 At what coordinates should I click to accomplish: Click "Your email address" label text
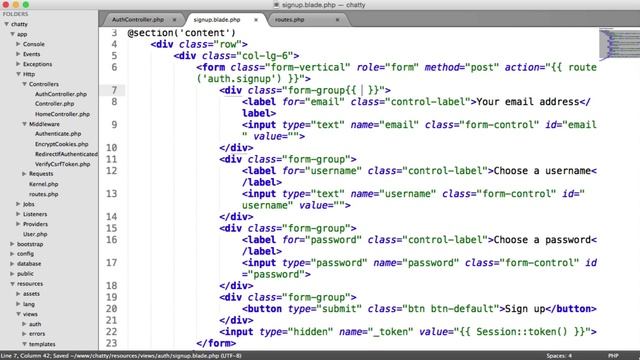pos(528,102)
